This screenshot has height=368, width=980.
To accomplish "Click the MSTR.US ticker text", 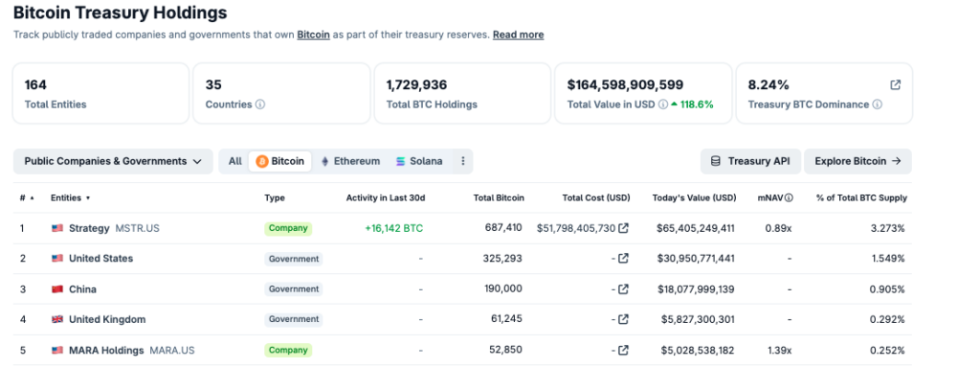I will pos(138,228).
